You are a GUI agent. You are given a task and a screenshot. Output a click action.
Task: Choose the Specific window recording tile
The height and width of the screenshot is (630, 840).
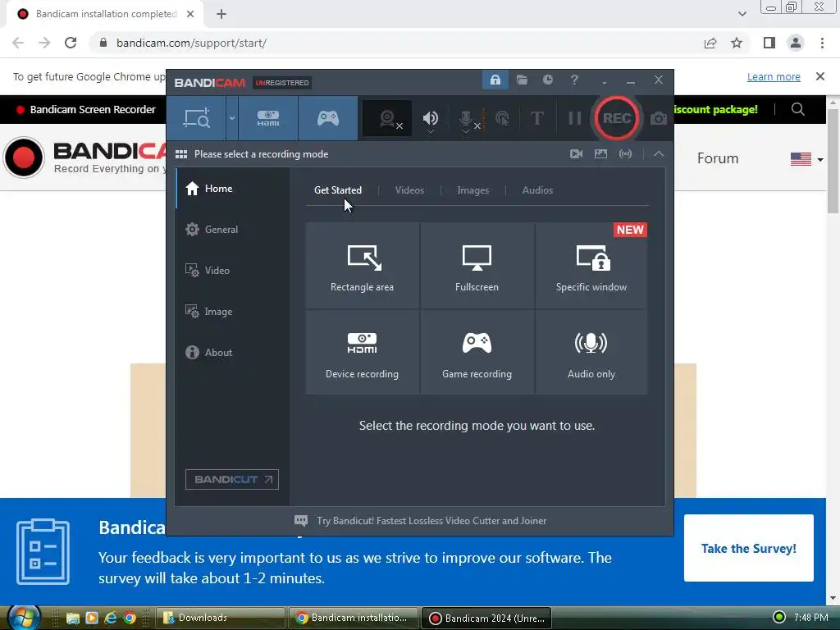(x=591, y=266)
